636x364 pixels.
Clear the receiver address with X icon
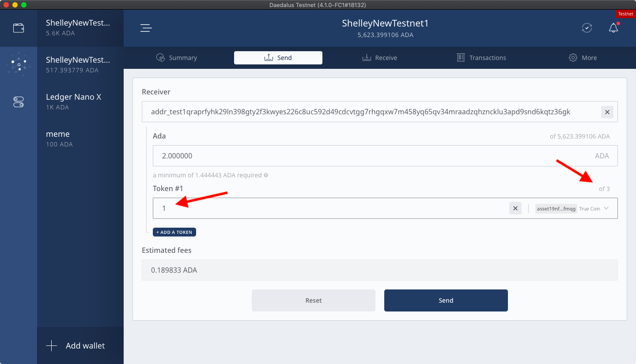(607, 112)
